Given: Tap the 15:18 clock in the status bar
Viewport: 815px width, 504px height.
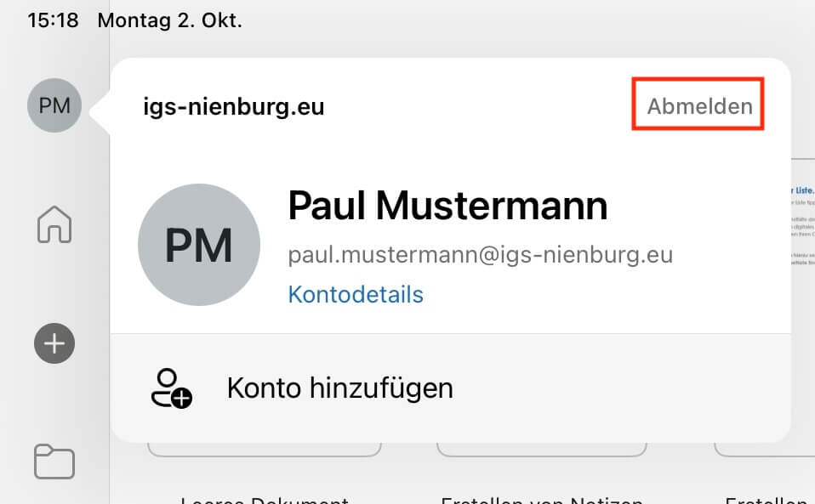Looking at the screenshot, I should 53,20.
